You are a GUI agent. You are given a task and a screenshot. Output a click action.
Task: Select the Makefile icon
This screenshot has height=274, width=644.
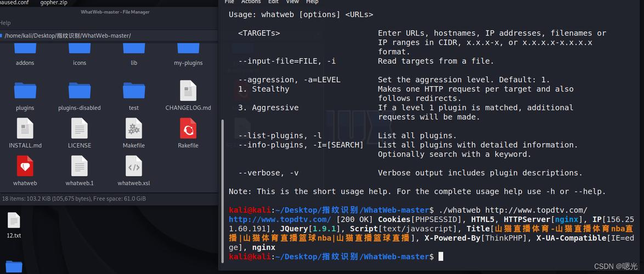pyautogui.click(x=134, y=128)
